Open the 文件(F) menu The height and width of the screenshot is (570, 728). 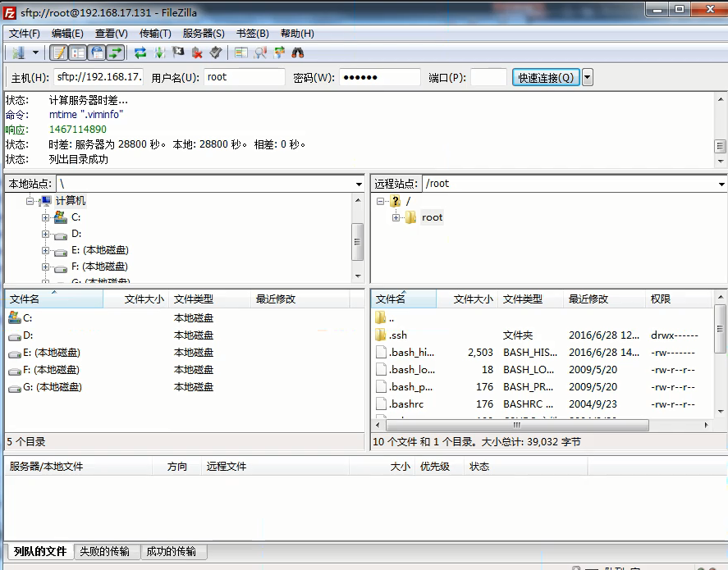click(x=24, y=34)
